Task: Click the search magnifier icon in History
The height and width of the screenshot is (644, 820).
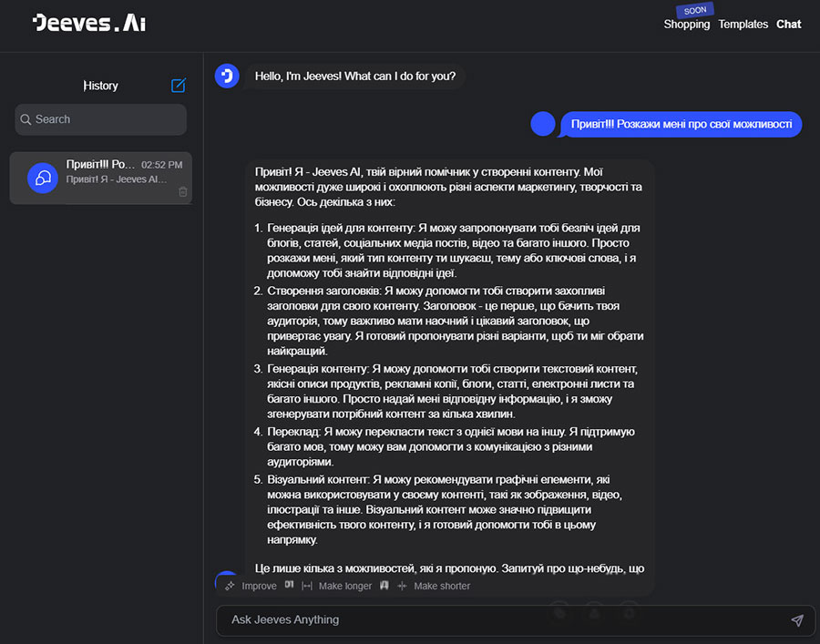Action: point(26,119)
